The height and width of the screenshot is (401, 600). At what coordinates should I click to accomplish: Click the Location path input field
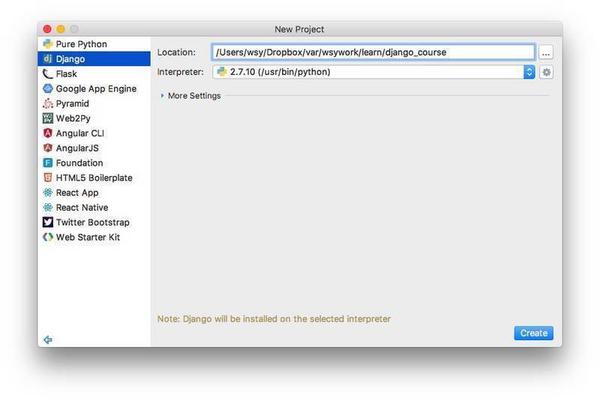coord(373,52)
